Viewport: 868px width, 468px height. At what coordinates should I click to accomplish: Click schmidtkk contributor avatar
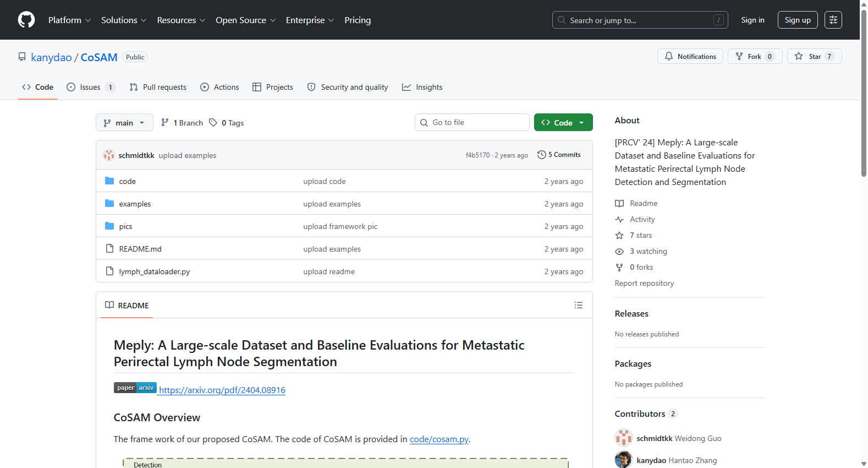click(x=624, y=438)
